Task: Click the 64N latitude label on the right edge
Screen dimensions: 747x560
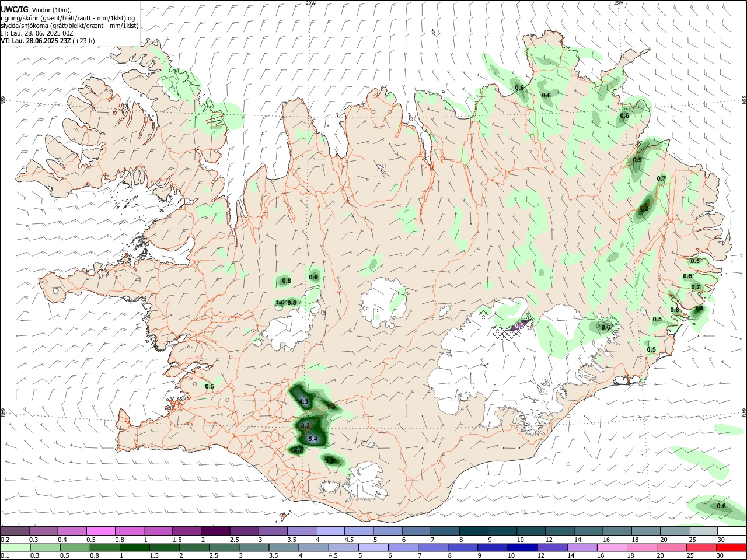Action: 744,412
